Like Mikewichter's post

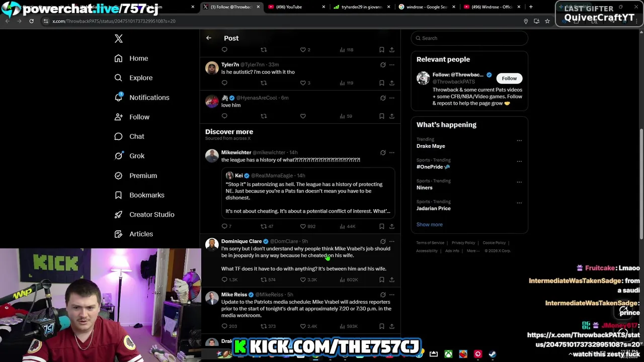pos(303,226)
